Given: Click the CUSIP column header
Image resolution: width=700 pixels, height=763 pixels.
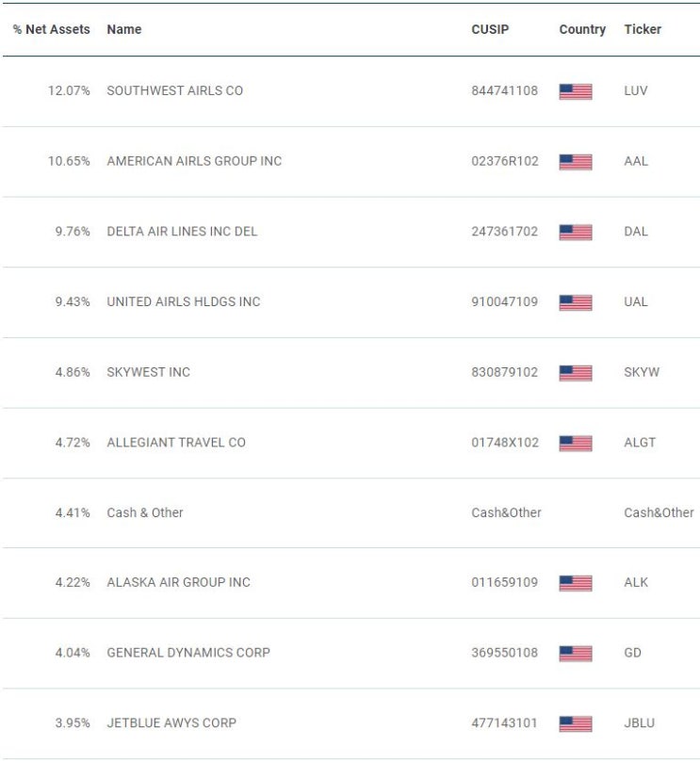Looking at the screenshot, I should [x=490, y=30].
